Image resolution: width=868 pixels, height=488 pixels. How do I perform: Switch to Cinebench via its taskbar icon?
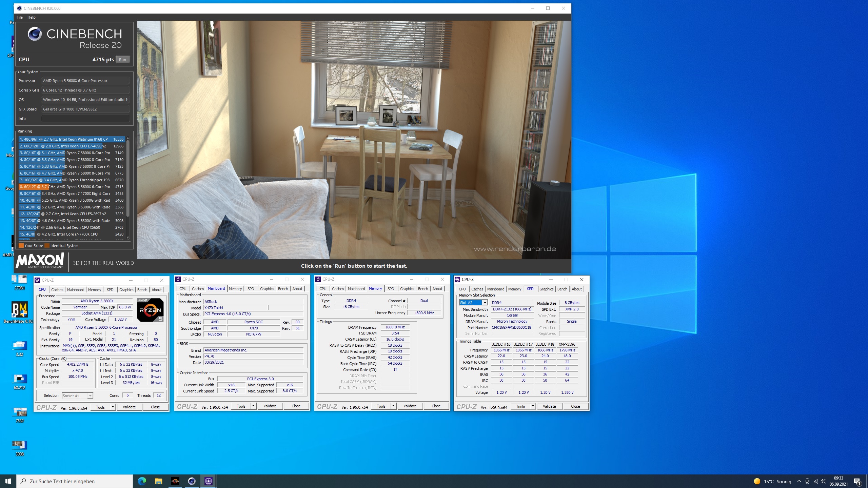(192, 481)
